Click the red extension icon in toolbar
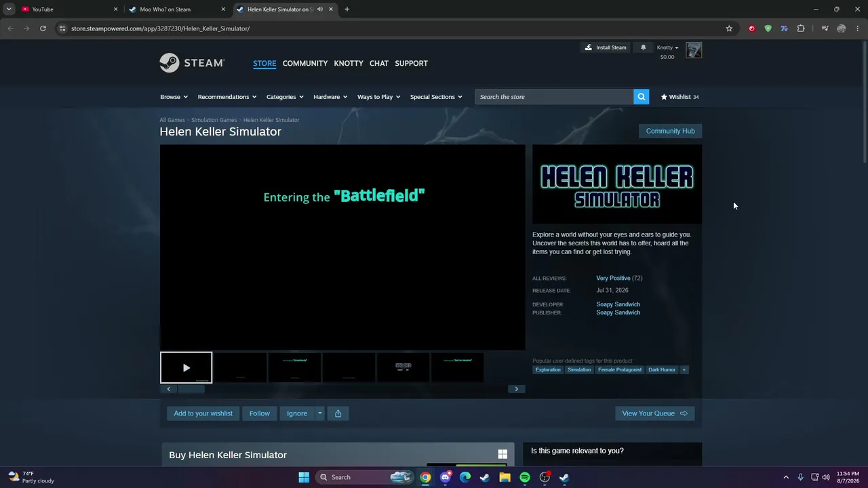The width and height of the screenshot is (868, 488). click(x=751, y=28)
